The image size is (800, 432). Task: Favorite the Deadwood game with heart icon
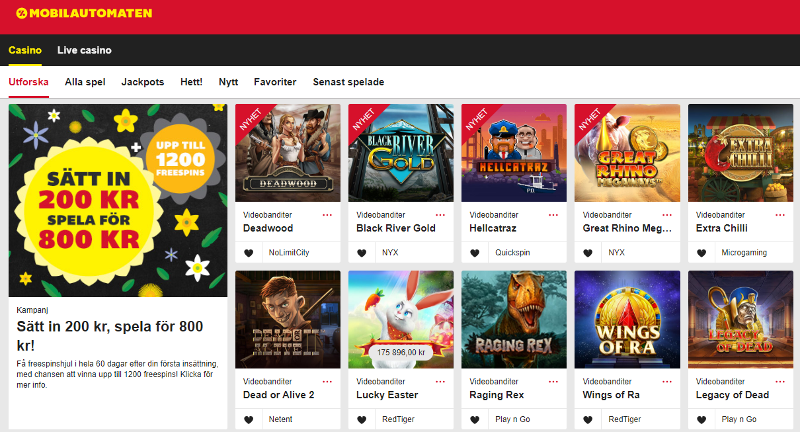(x=248, y=252)
